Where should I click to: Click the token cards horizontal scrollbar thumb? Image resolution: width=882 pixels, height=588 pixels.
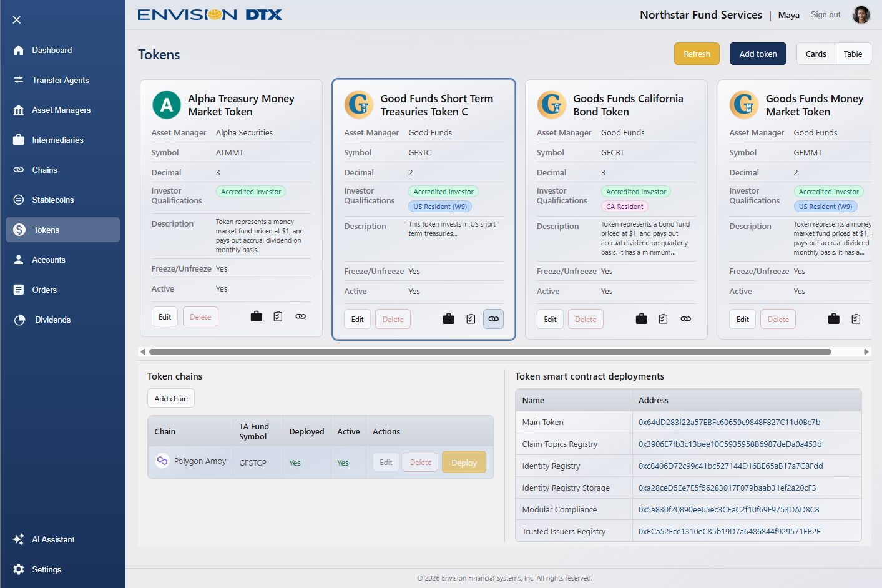(490, 351)
